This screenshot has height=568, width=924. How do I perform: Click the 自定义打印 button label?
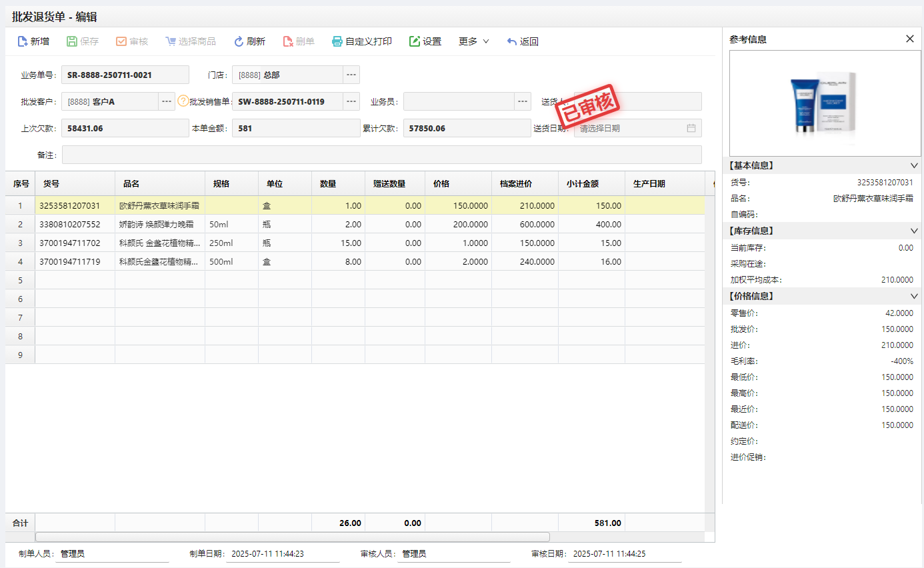click(x=369, y=41)
